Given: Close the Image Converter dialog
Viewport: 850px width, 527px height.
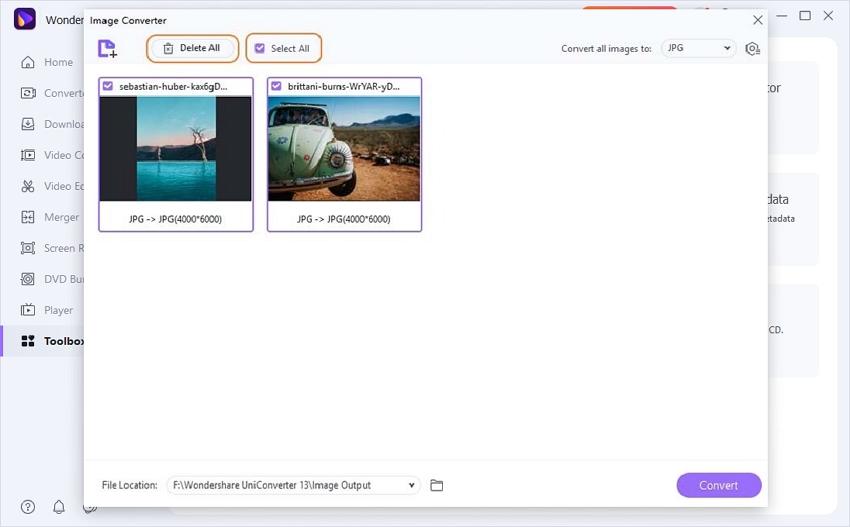Looking at the screenshot, I should coord(758,20).
